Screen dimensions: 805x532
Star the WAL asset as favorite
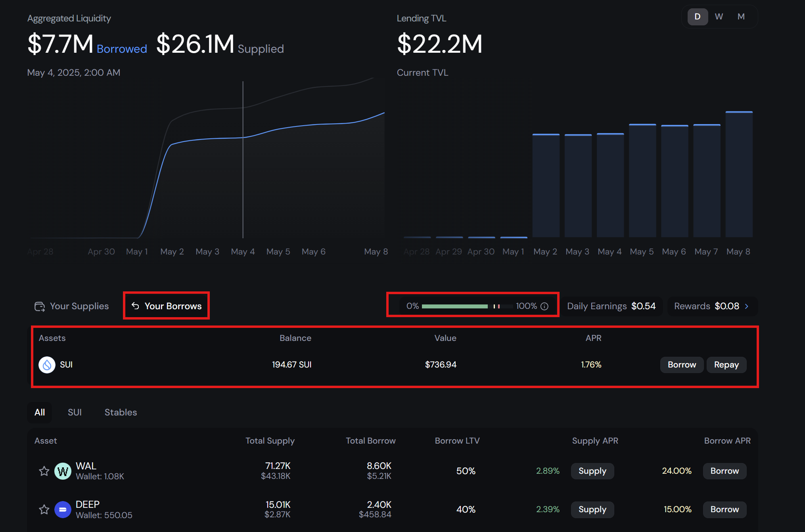[x=44, y=471]
